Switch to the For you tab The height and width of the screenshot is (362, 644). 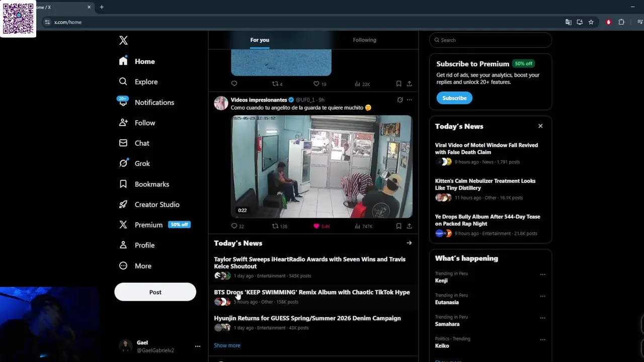[260, 40]
